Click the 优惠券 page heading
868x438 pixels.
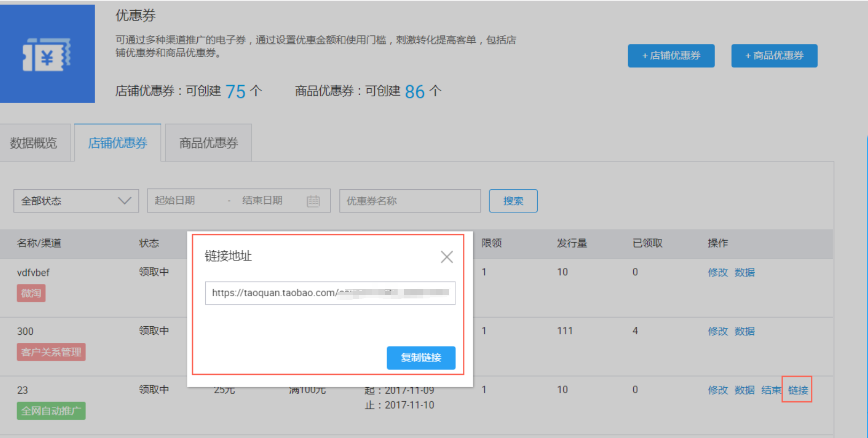point(136,16)
